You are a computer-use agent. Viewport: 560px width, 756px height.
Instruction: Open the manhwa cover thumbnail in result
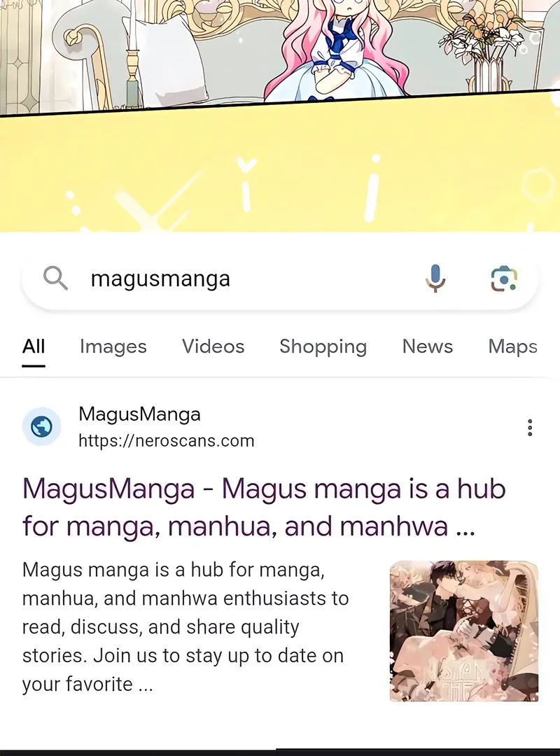tap(464, 631)
